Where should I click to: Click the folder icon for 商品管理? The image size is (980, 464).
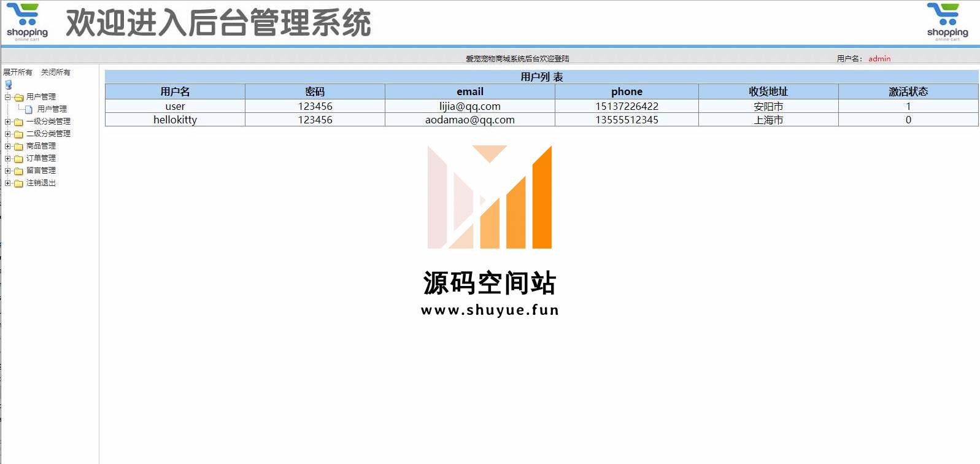[19, 146]
